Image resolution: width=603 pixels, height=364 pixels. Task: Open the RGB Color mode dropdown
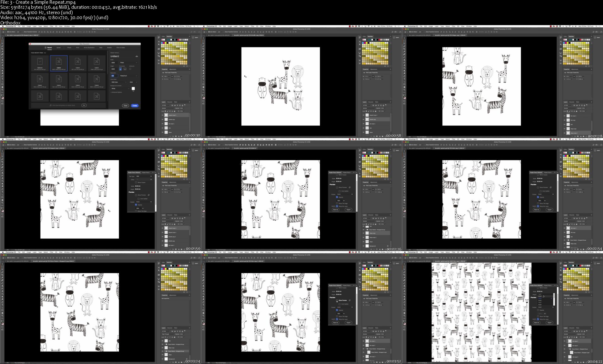click(x=118, y=82)
